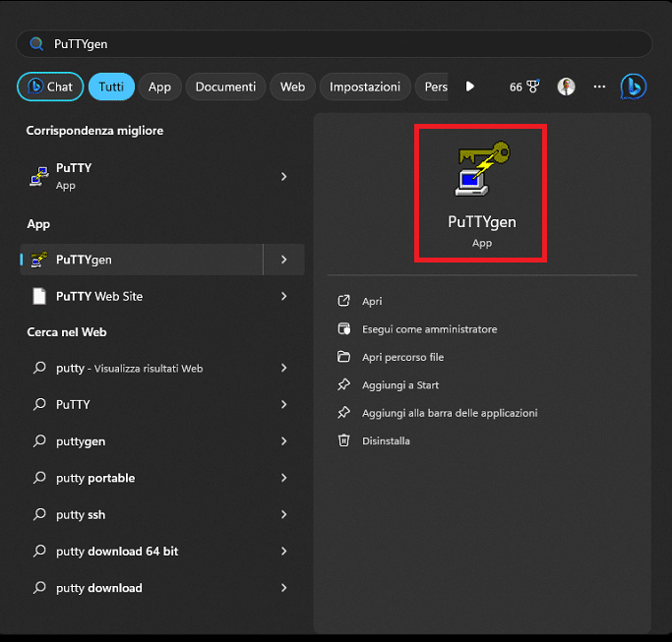The height and width of the screenshot is (642, 672).
Task: Click the Apri open-window icon
Action: 343,301
